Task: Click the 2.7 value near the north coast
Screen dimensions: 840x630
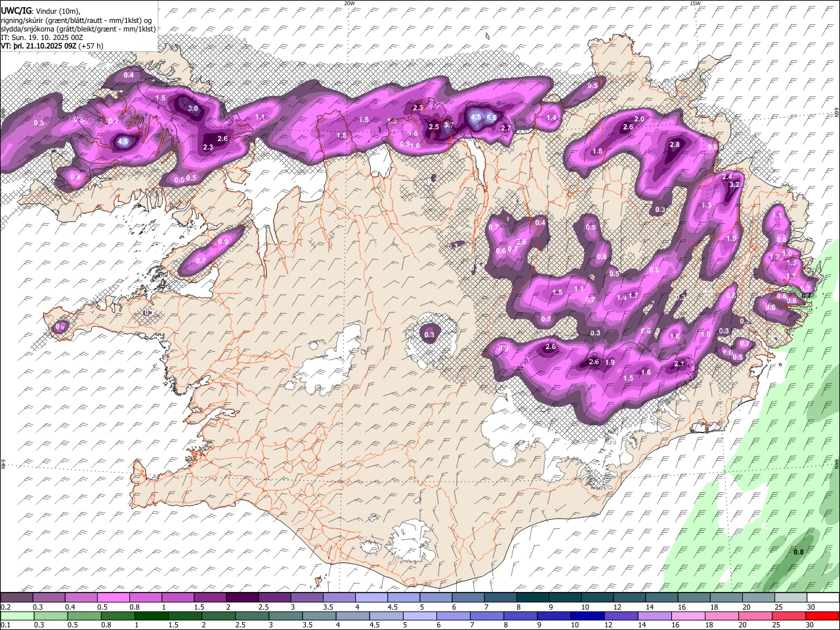Action: click(506, 128)
